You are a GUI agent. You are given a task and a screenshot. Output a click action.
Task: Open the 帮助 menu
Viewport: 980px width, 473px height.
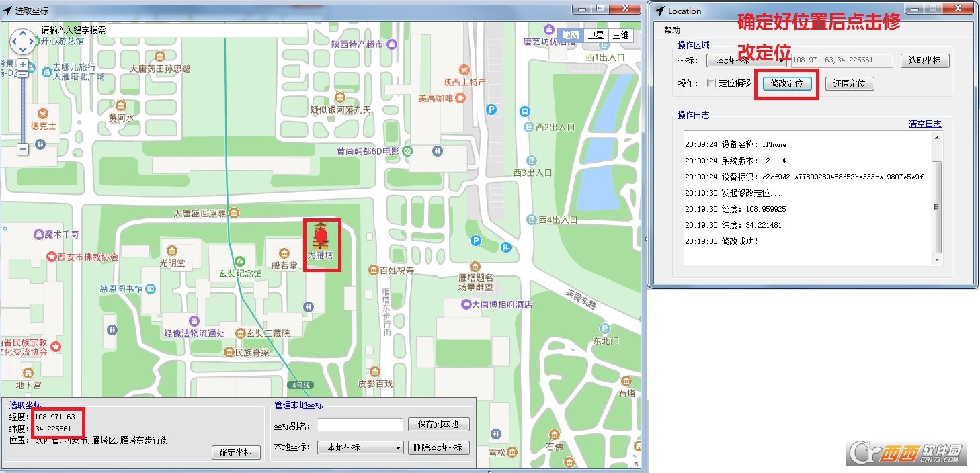pyautogui.click(x=672, y=30)
